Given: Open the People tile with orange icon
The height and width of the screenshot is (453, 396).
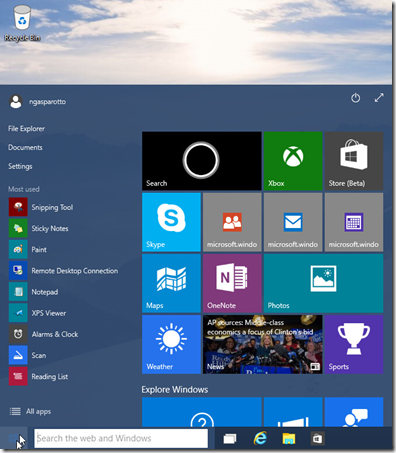Looking at the screenshot, I should pyautogui.click(x=232, y=222).
